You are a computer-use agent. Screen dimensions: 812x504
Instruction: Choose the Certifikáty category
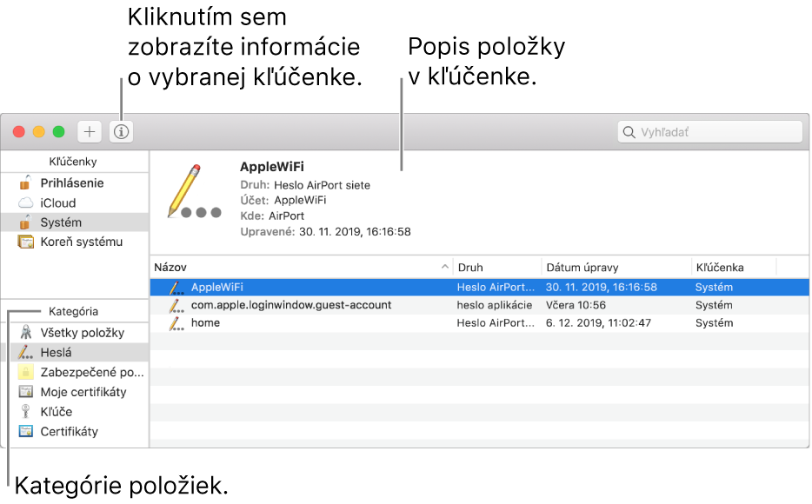point(75,431)
